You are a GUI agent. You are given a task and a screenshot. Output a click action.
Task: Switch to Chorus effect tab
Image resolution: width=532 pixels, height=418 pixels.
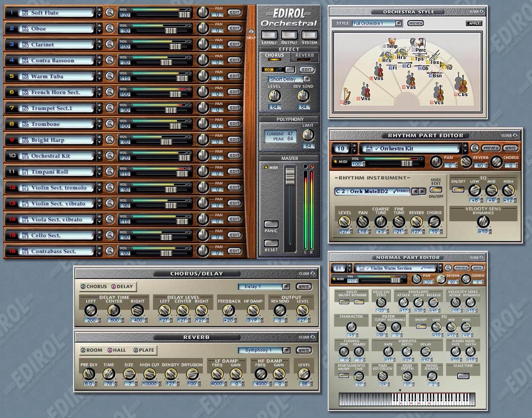275,56
